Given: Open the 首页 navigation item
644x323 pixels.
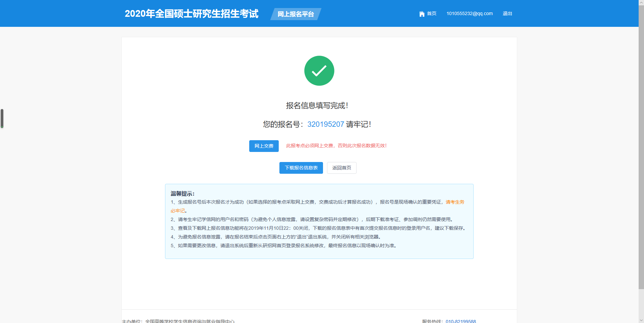Looking at the screenshot, I should pos(431,14).
